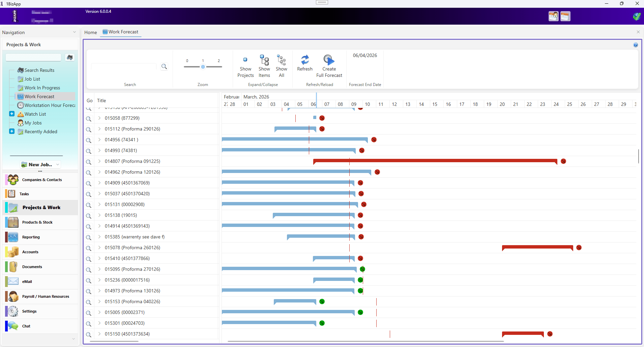Open the New Job.. dropdown arrow
The height and width of the screenshot is (347, 644).
pyautogui.click(x=58, y=165)
